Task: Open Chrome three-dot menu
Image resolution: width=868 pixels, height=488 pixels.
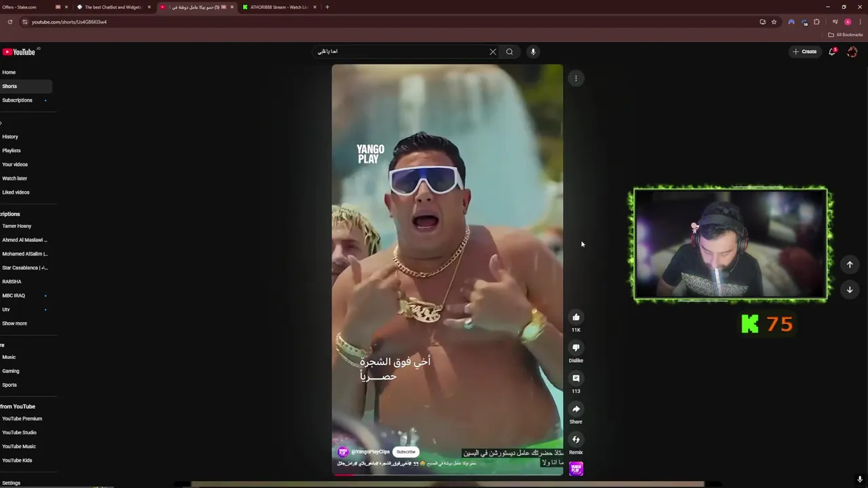Action: click(860, 22)
